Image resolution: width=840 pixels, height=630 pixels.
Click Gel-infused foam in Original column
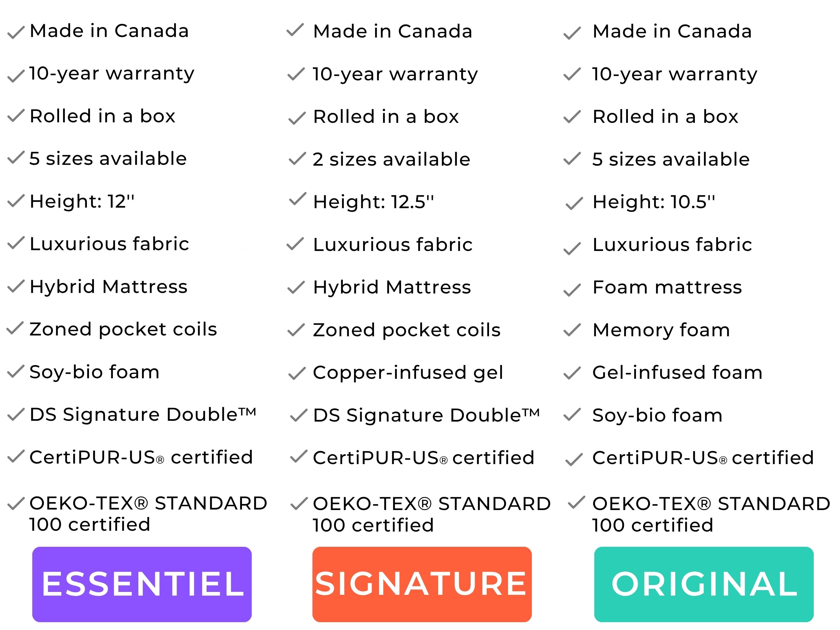click(678, 372)
